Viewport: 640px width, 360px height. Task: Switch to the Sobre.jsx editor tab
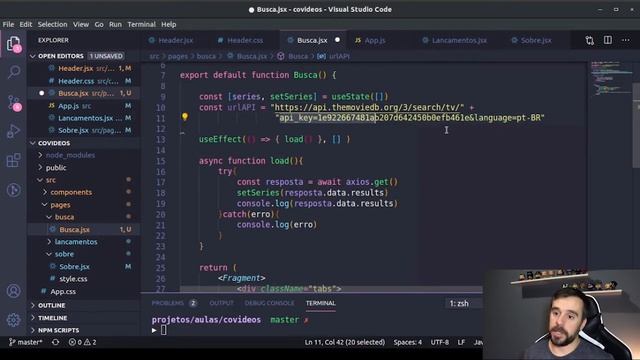536,40
